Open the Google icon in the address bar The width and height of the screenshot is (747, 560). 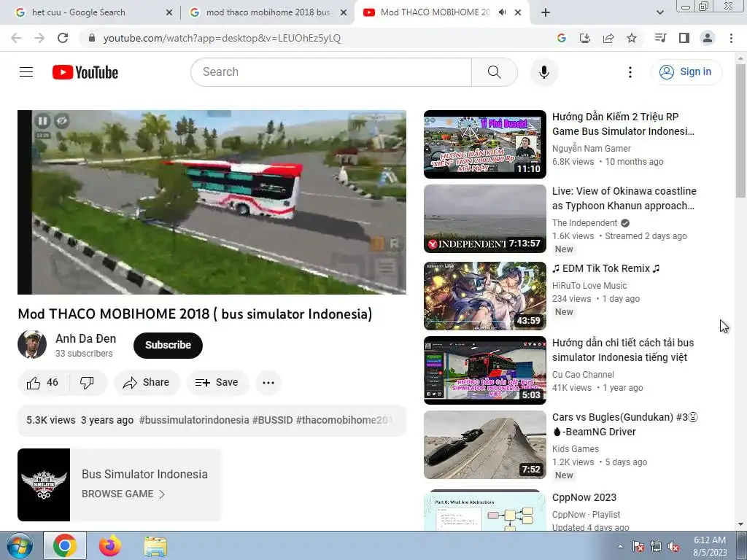pyautogui.click(x=561, y=38)
